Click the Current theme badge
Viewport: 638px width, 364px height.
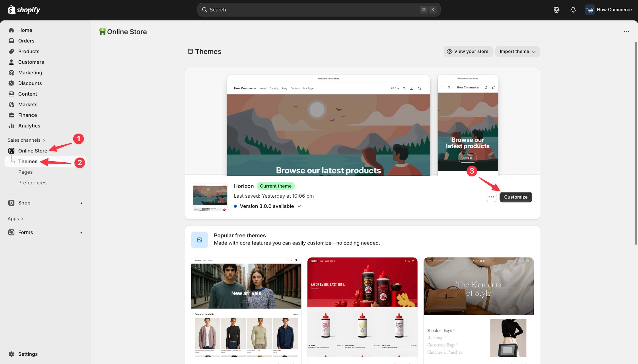pos(276,186)
